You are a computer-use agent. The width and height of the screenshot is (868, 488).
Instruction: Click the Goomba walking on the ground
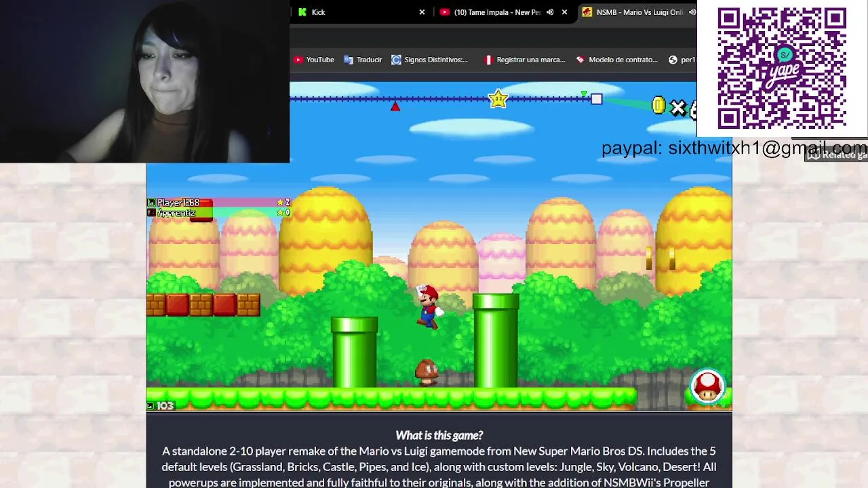pyautogui.click(x=427, y=372)
